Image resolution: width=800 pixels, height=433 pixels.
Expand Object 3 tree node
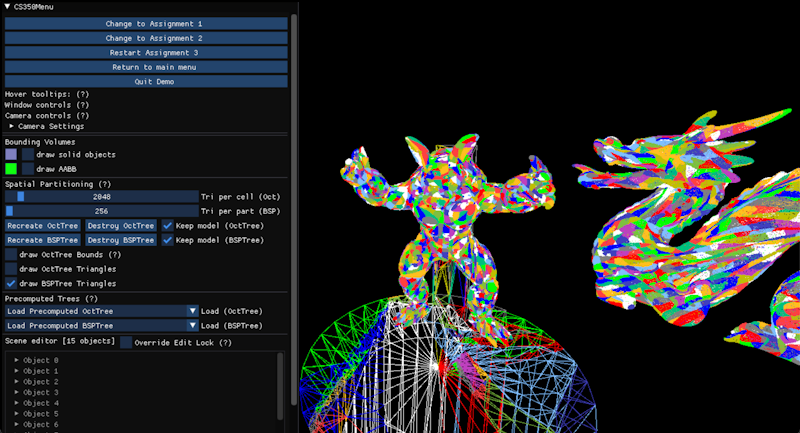16,392
